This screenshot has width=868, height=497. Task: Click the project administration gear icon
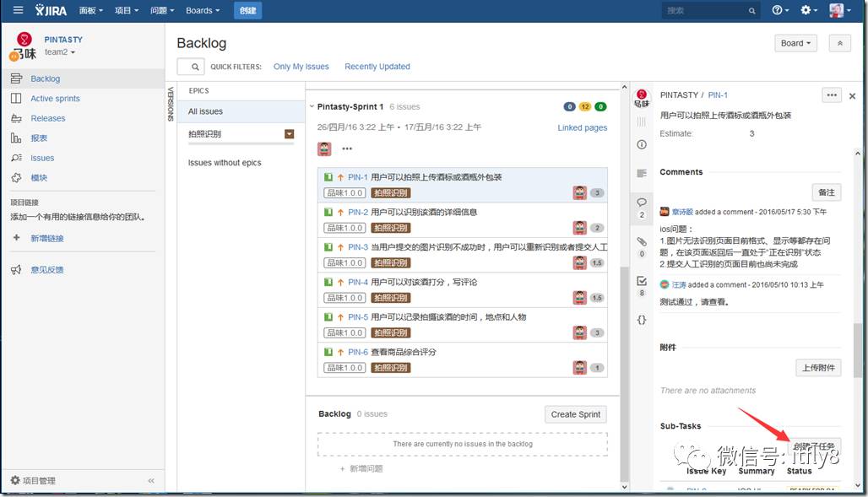(x=15, y=480)
